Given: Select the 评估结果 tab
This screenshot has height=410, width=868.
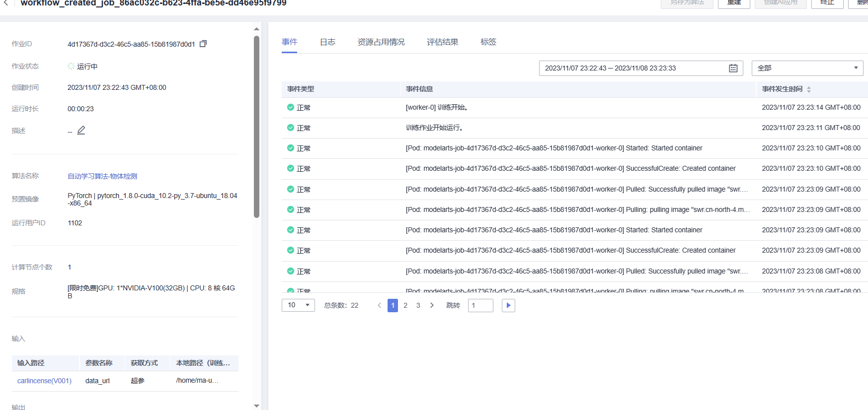Looking at the screenshot, I should (442, 42).
